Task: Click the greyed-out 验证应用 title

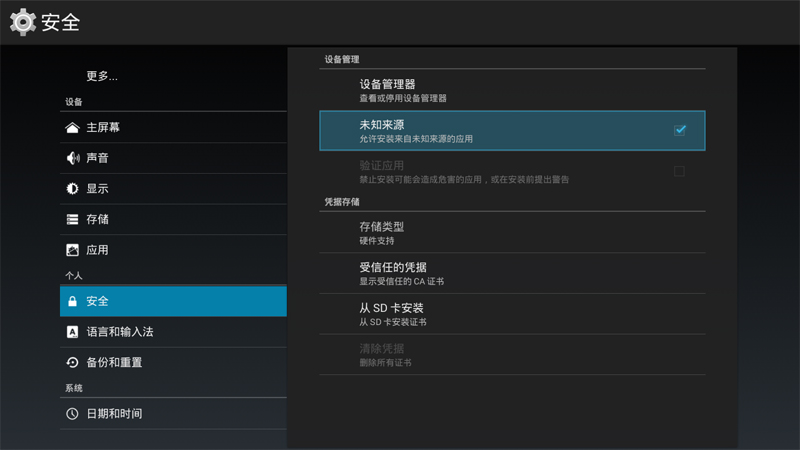Action: coord(382,165)
